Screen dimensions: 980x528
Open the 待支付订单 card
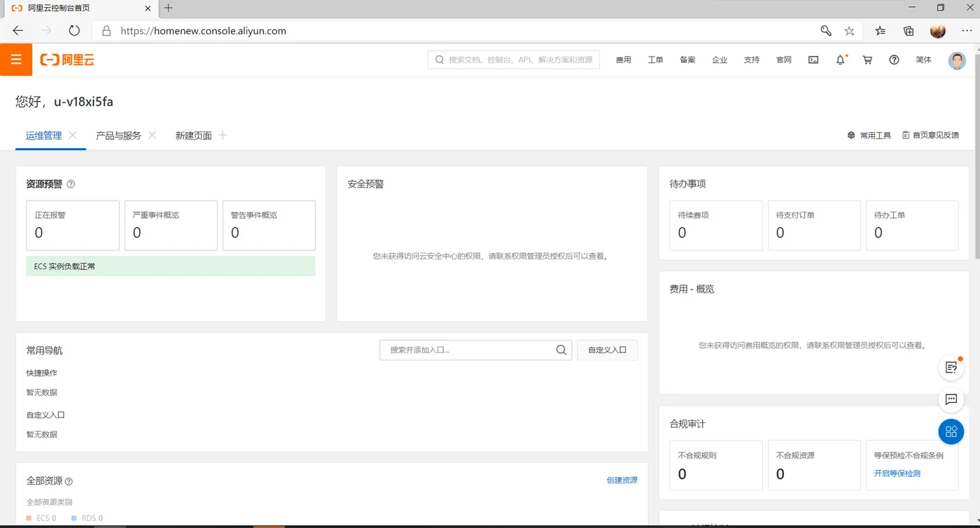click(813, 225)
